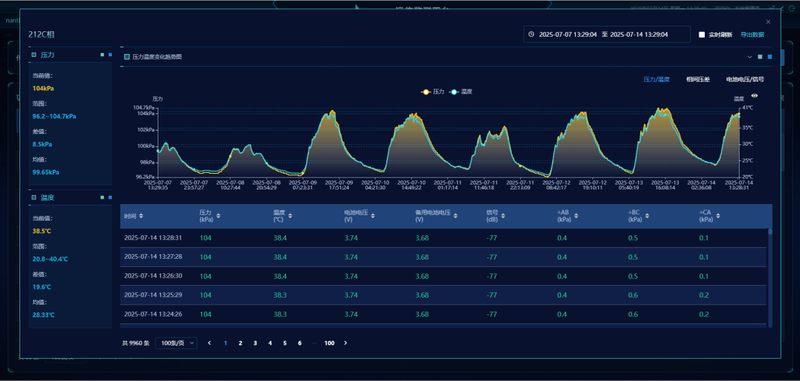Click the green square in 压力 panel header

click(102, 55)
